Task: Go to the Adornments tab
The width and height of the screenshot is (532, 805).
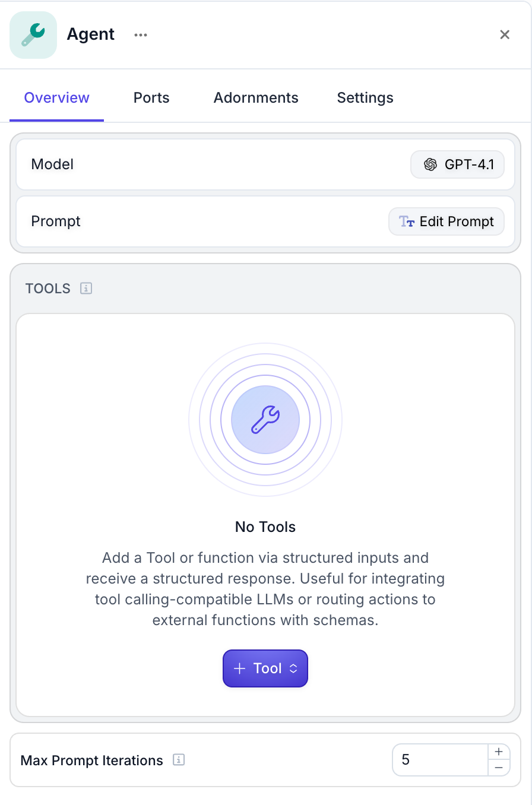Action: click(x=256, y=98)
